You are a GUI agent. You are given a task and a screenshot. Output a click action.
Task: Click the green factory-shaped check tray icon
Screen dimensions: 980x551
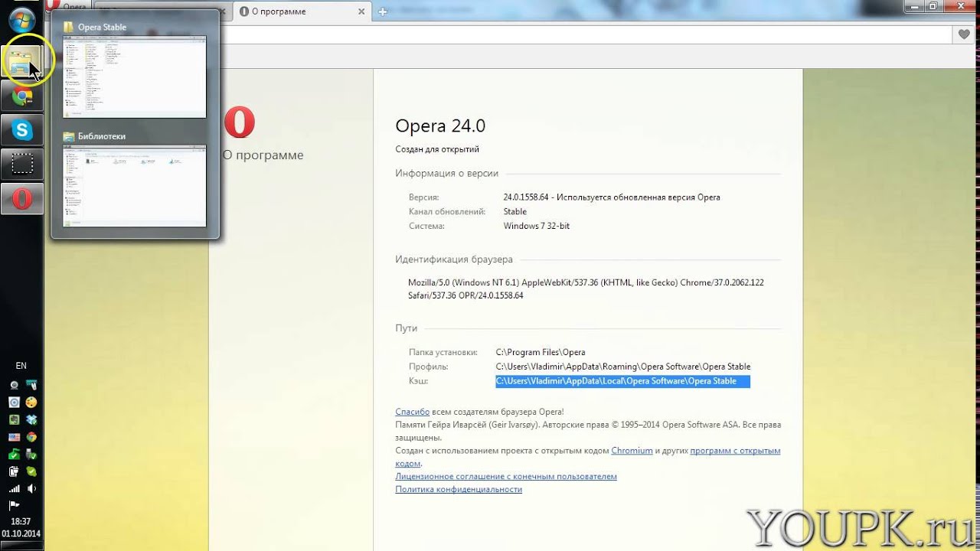15,454
